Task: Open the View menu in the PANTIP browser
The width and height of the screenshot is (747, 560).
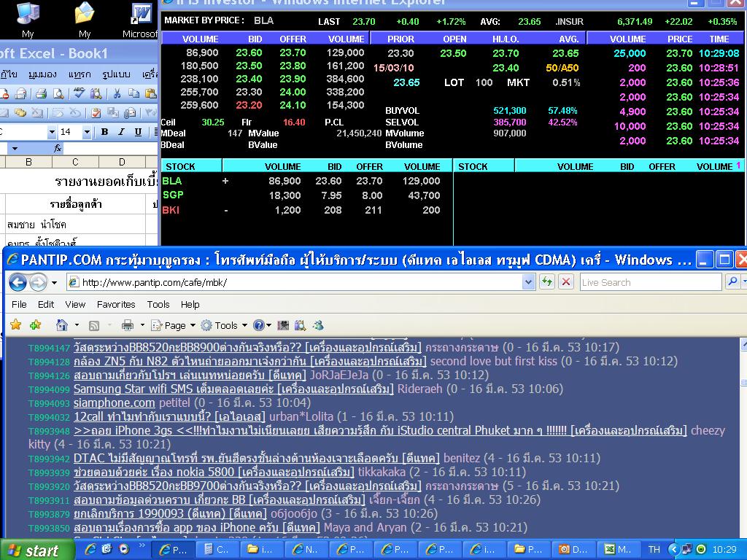Action: click(x=75, y=304)
